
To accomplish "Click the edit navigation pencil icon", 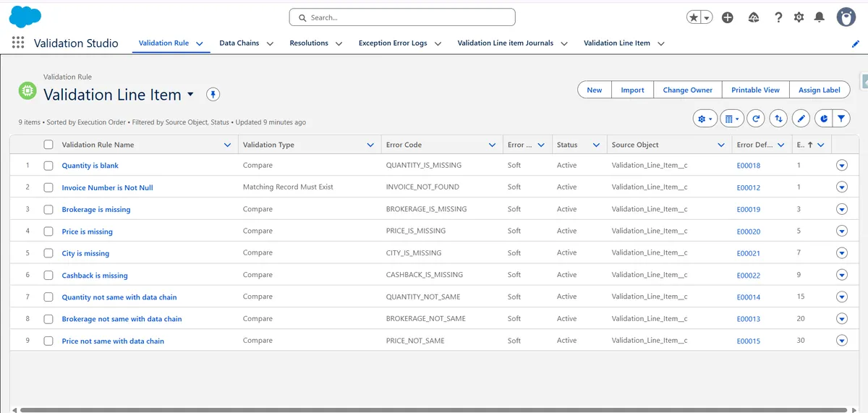I will pyautogui.click(x=856, y=43).
